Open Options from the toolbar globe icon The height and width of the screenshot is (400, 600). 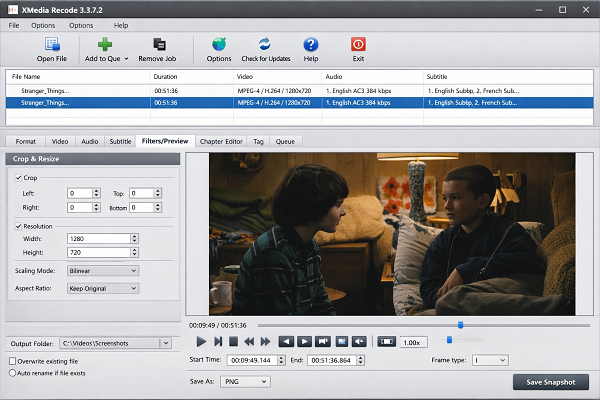218,45
